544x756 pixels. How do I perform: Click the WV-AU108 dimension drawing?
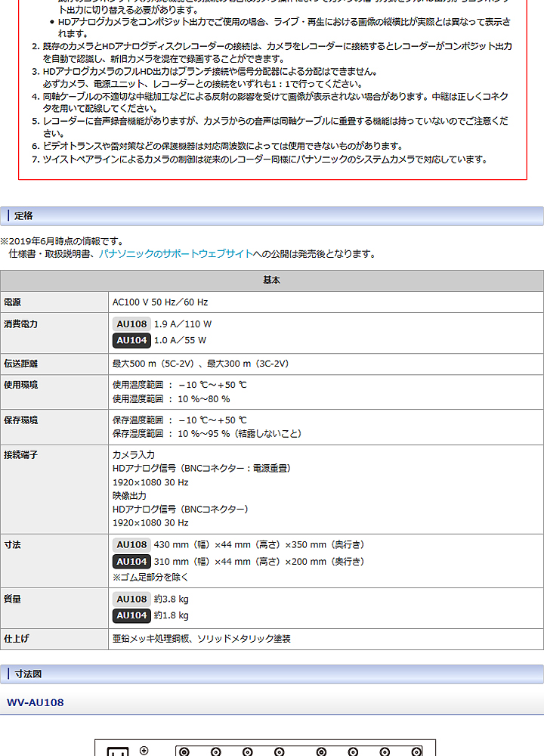(265, 748)
